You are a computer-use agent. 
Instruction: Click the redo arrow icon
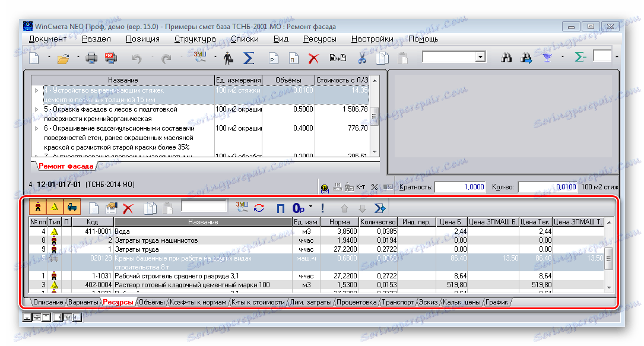coord(166,59)
